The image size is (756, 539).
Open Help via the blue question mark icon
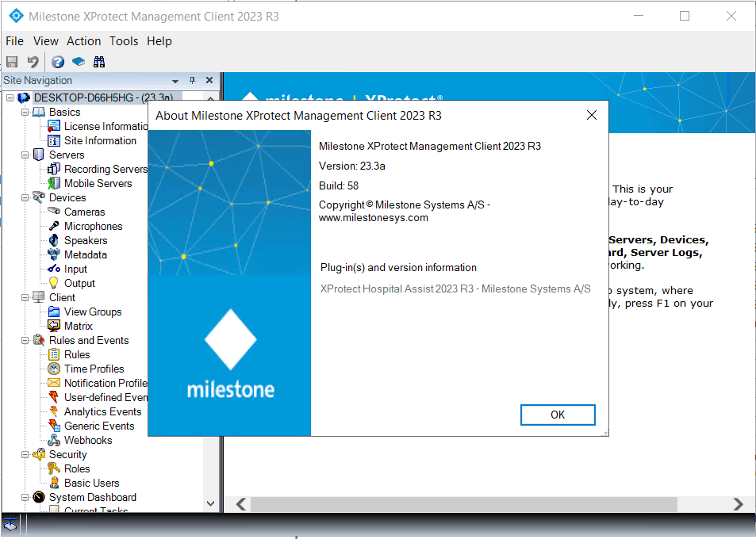56,61
